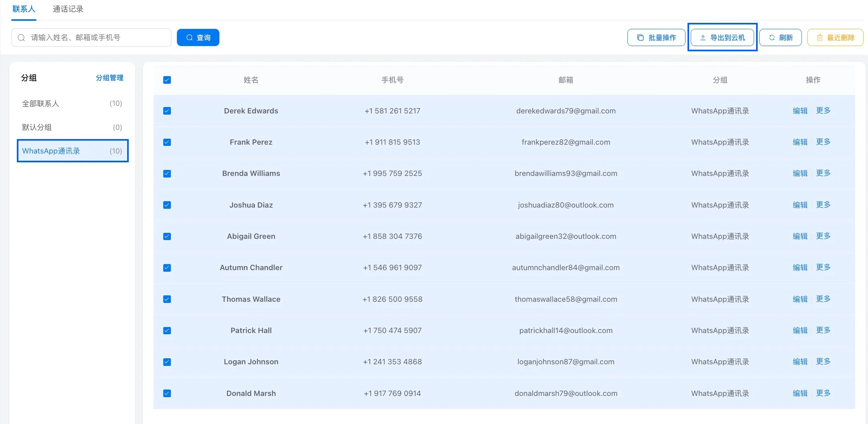Open 更多 menu for Abigail Green
Viewport: 868px width, 424px height.
823,236
